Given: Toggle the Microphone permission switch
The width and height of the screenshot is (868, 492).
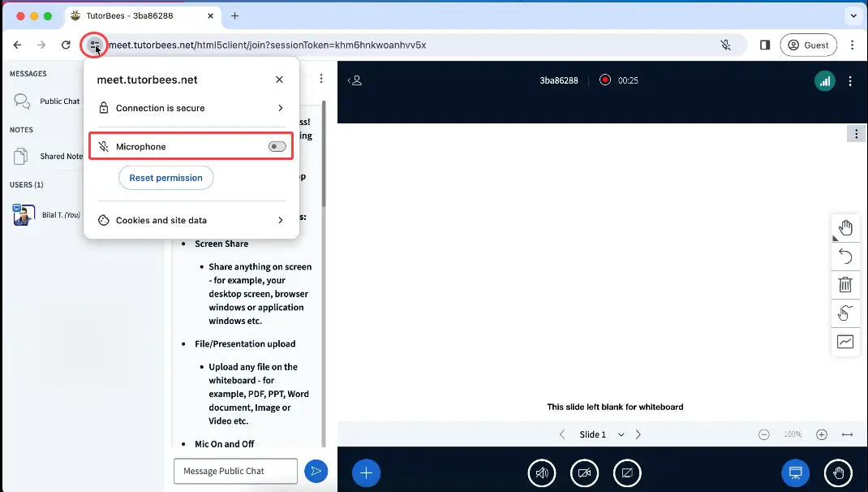Looking at the screenshot, I should click(277, 147).
